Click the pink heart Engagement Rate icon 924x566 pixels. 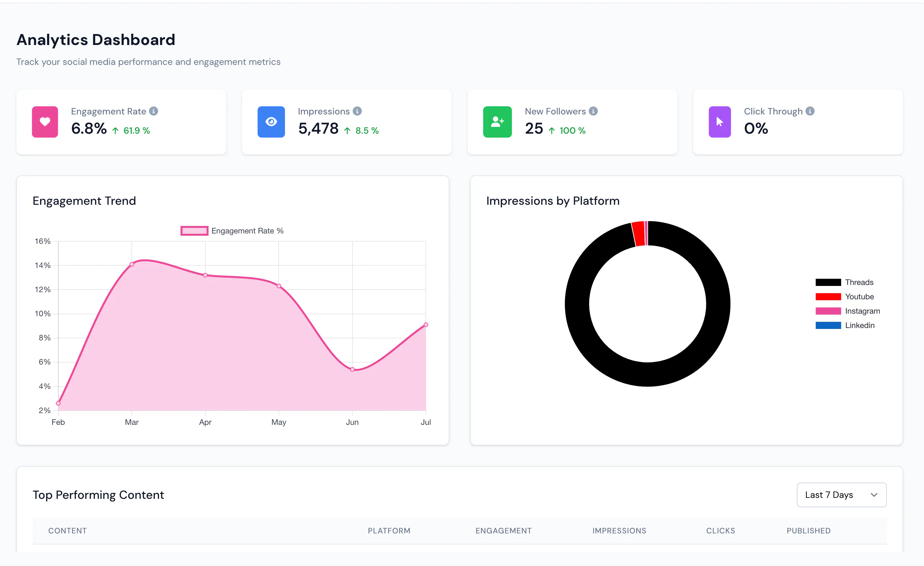45,122
